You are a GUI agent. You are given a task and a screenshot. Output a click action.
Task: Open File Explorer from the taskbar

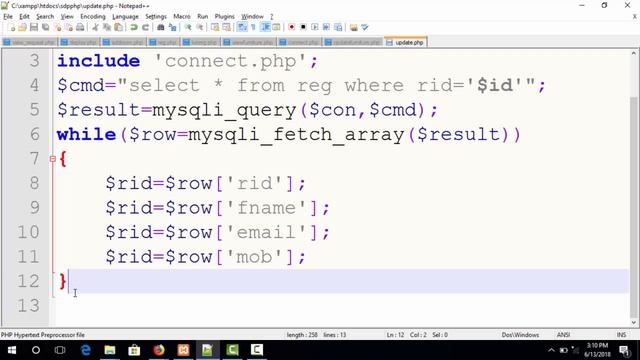click(110, 350)
